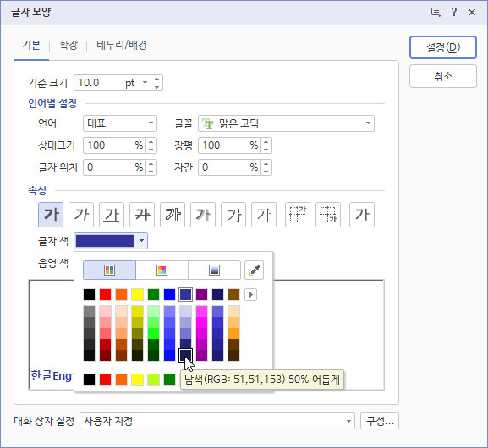
Task: Toggle italic text attribute button
Action: click(x=81, y=215)
